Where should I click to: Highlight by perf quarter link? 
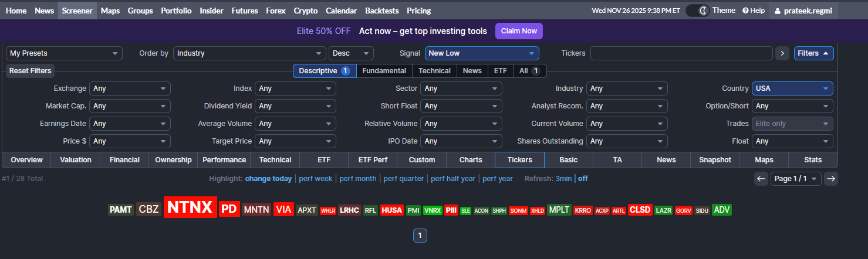[404, 179]
